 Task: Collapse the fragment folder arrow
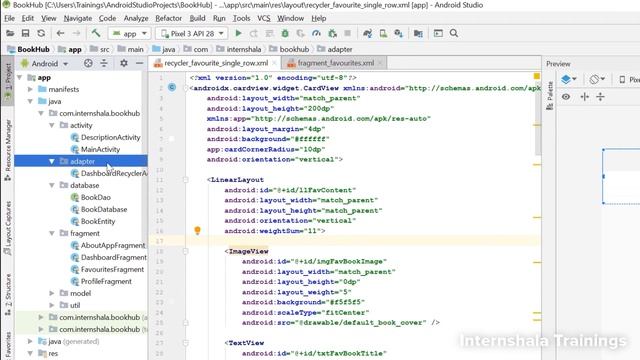point(52,233)
